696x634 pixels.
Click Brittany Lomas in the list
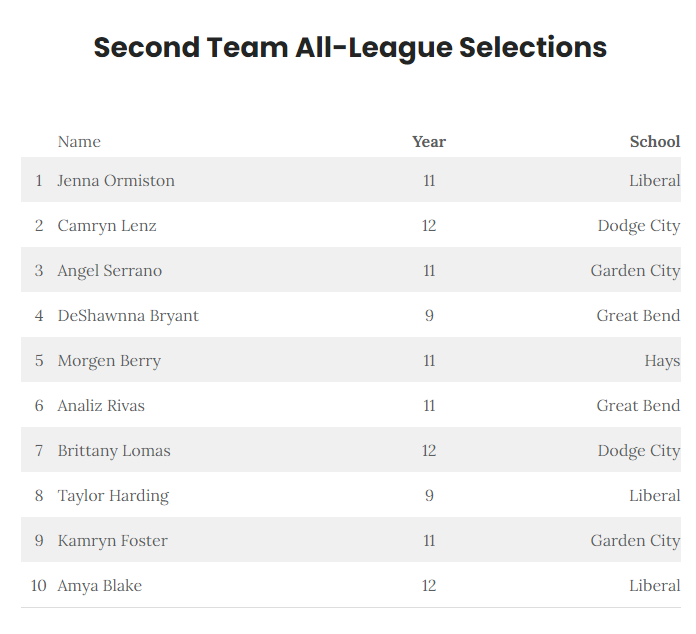114,451
